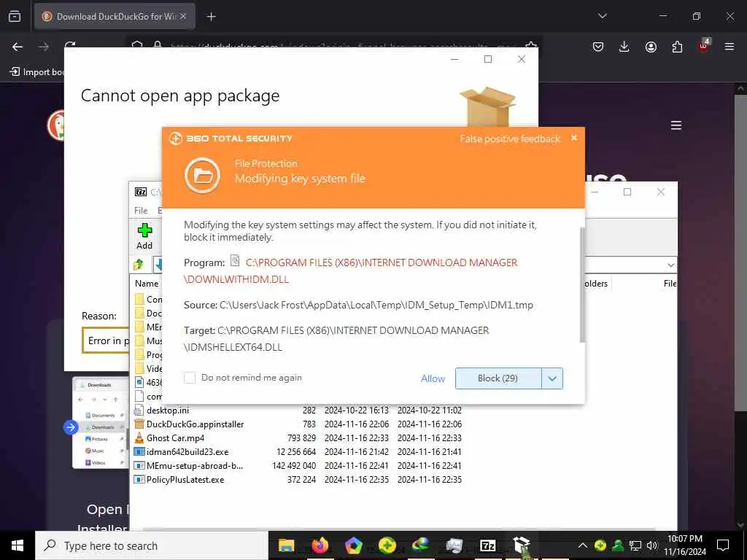Click VLC icon of Ghost Car.mp4
The height and width of the screenshot is (560, 747).
coord(139,437)
